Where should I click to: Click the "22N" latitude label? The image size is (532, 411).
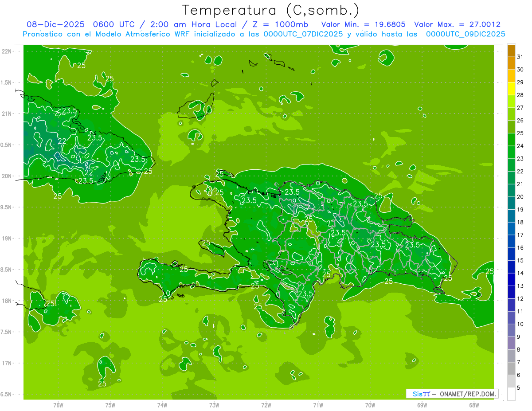click(7, 51)
